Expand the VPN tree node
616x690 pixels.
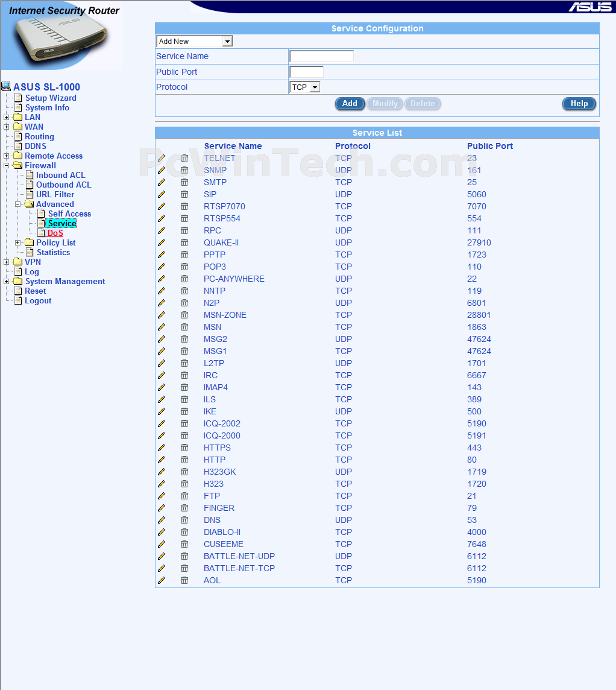point(6,262)
